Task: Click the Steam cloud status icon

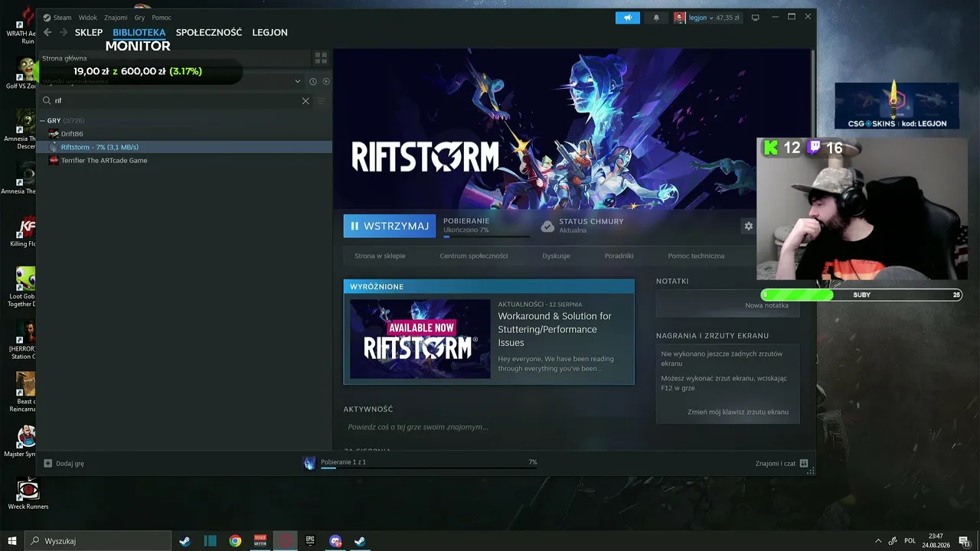Action: (x=547, y=226)
